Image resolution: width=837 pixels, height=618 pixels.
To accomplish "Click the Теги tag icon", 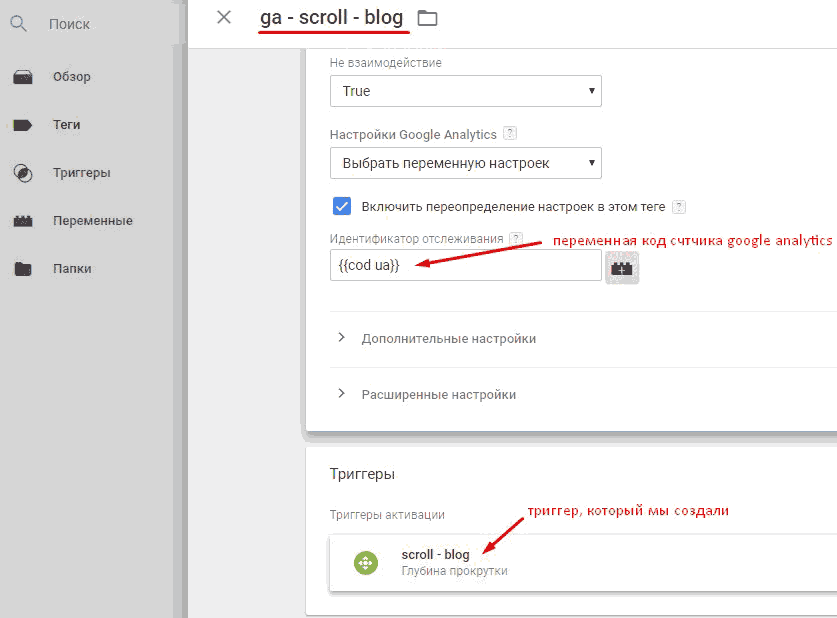I will coord(22,125).
